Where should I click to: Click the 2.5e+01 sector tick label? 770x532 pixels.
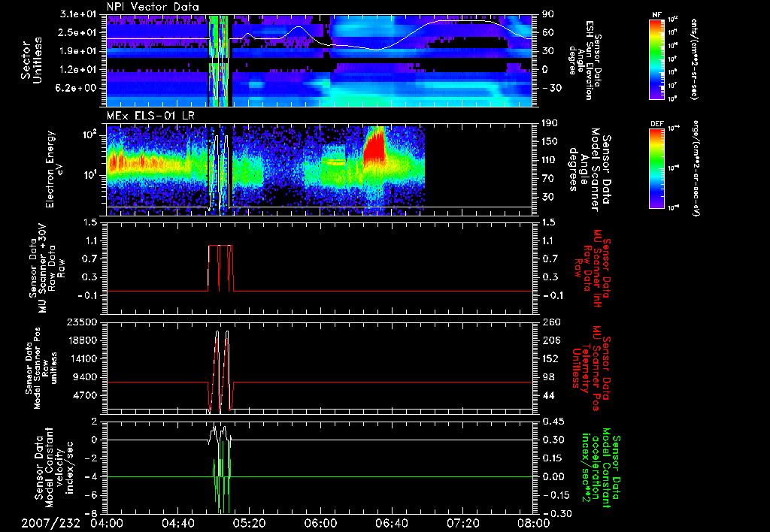(79, 32)
